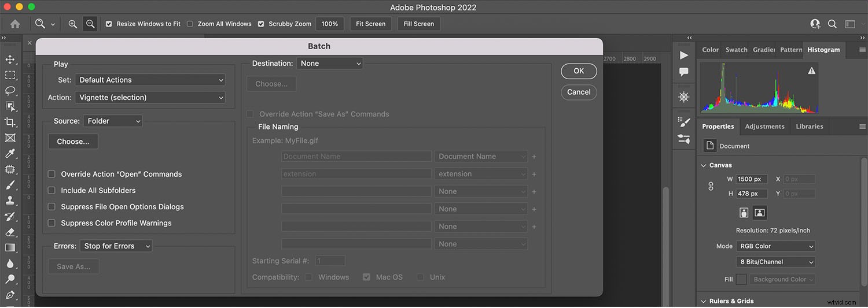
Task: Collapse the Canvas section
Action: pyautogui.click(x=703, y=165)
